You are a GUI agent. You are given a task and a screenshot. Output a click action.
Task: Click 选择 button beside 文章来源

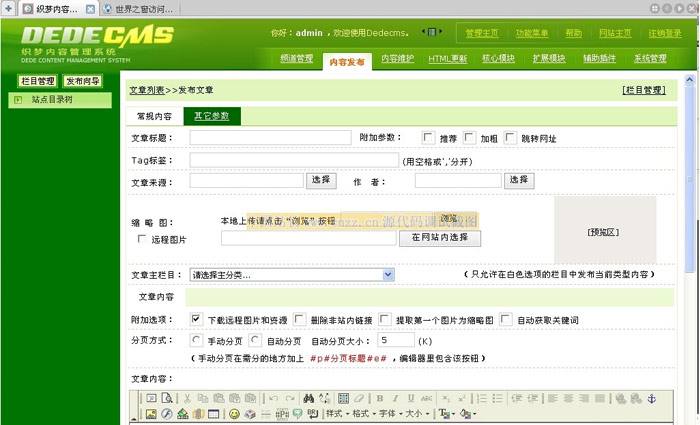(321, 180)
